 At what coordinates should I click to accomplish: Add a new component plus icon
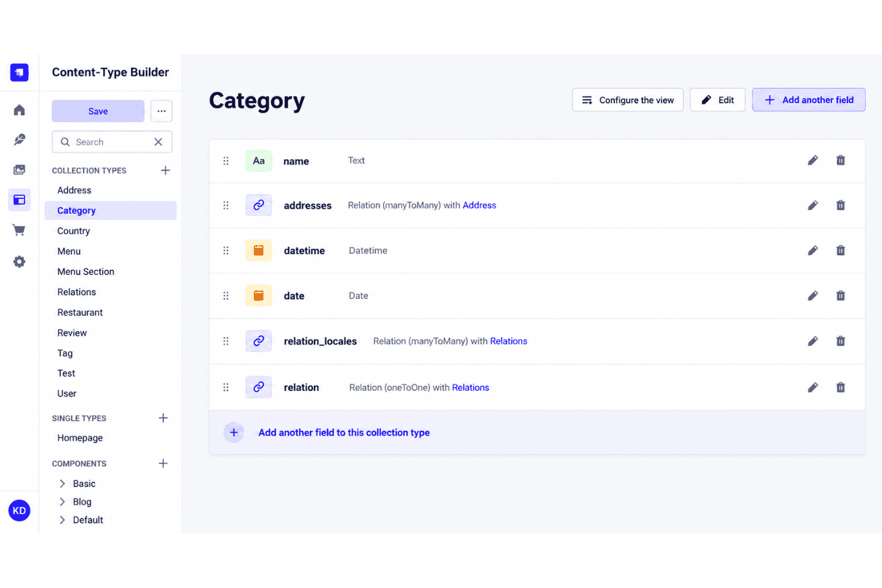click(x=163, y=463)
